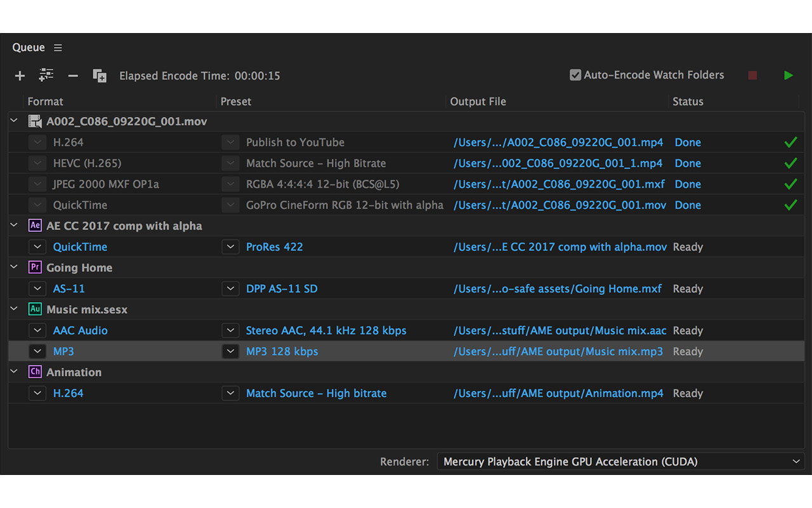Open the preset dropdown next to MP3 128 kbps
Image resolution: width=812 pixels, height=508 pixels.
tap(230, 352)
